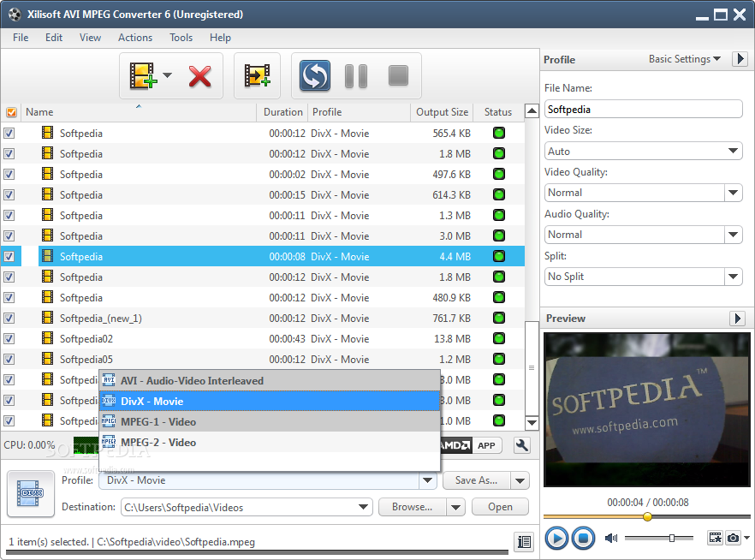Open the Video Quality dropdown arrow
The image size is (755, 560).
[x=733, y=193]
